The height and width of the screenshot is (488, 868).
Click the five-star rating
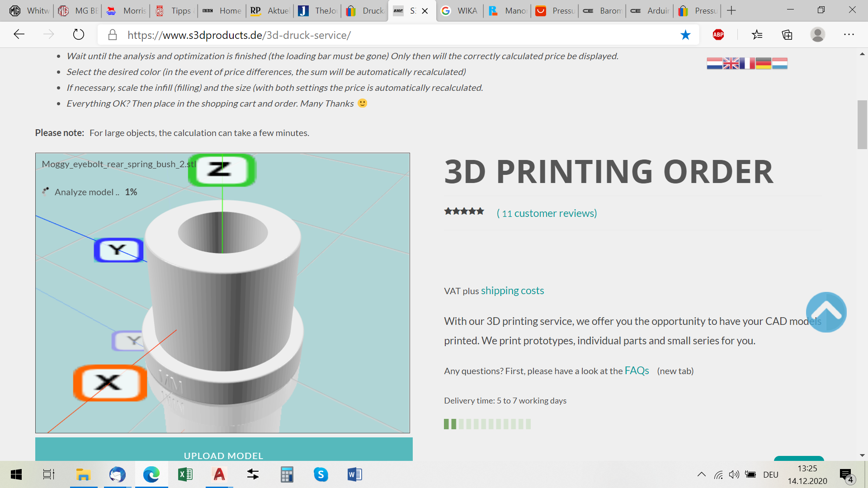tap(464, 211)
